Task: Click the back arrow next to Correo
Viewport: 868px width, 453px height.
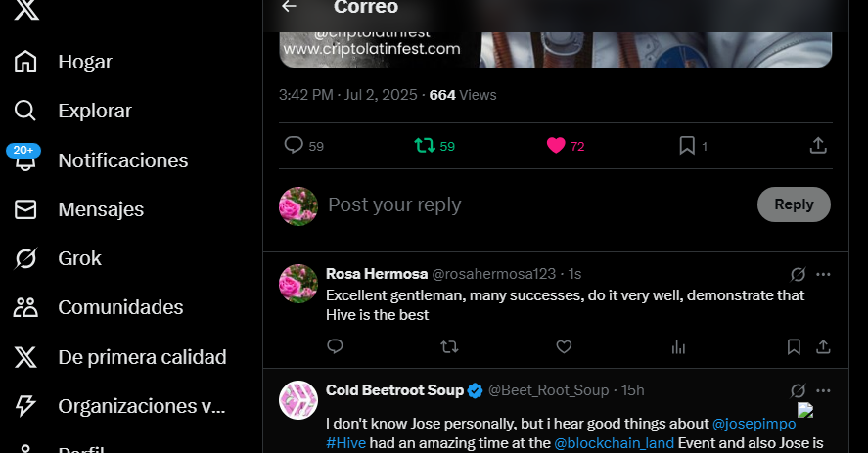Action: [289, 6]
